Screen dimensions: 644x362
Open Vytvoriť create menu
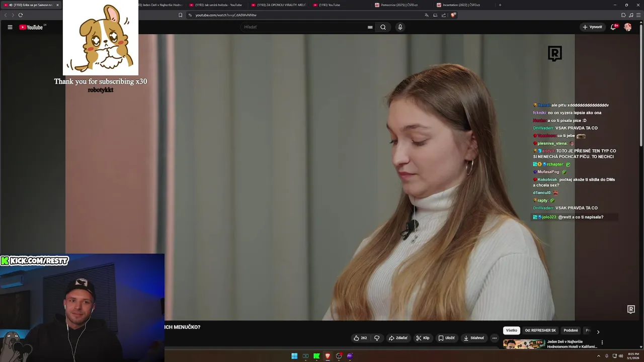592,27
